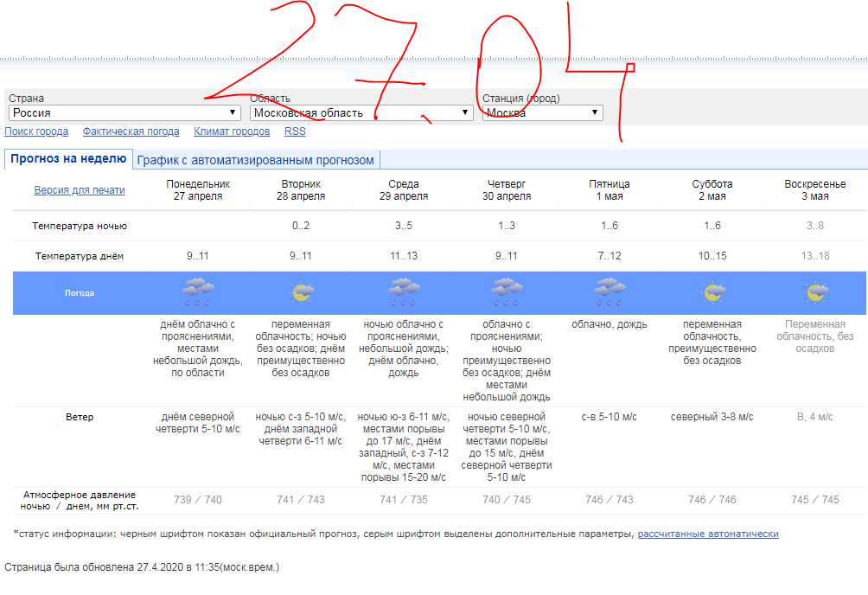Click day temperature value 10..15

click(712, 256)
